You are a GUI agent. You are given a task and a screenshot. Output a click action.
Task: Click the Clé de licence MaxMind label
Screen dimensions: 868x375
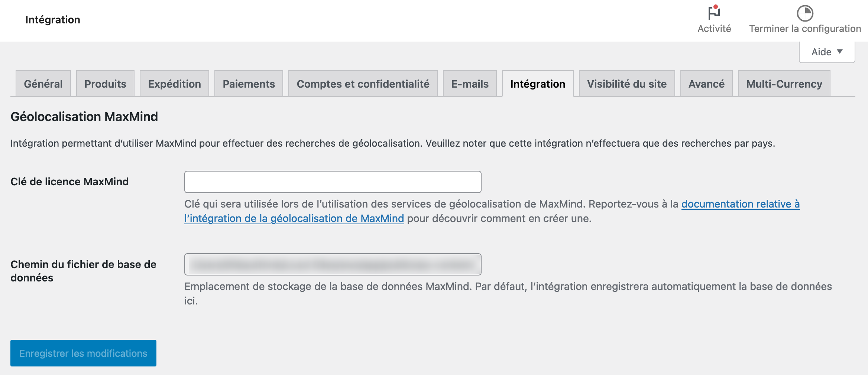(x=69, y=182)
